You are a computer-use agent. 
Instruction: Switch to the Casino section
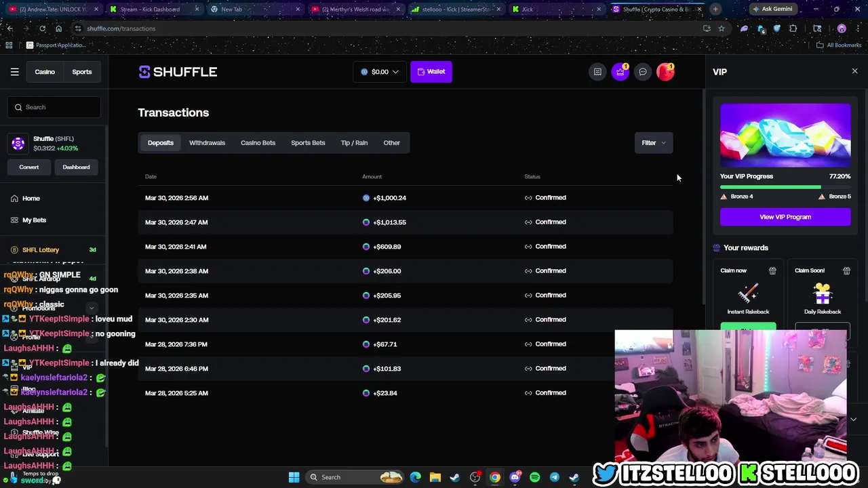[x=45, y=72]
